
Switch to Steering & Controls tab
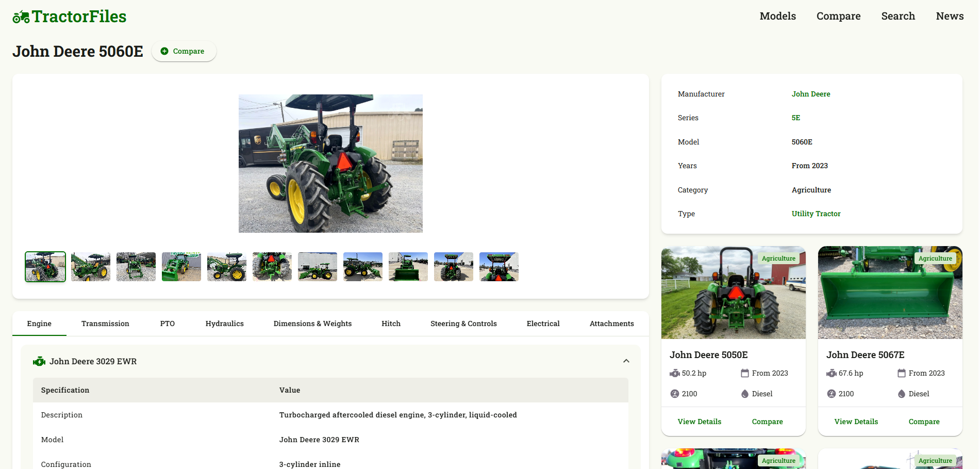click(463, 324)
